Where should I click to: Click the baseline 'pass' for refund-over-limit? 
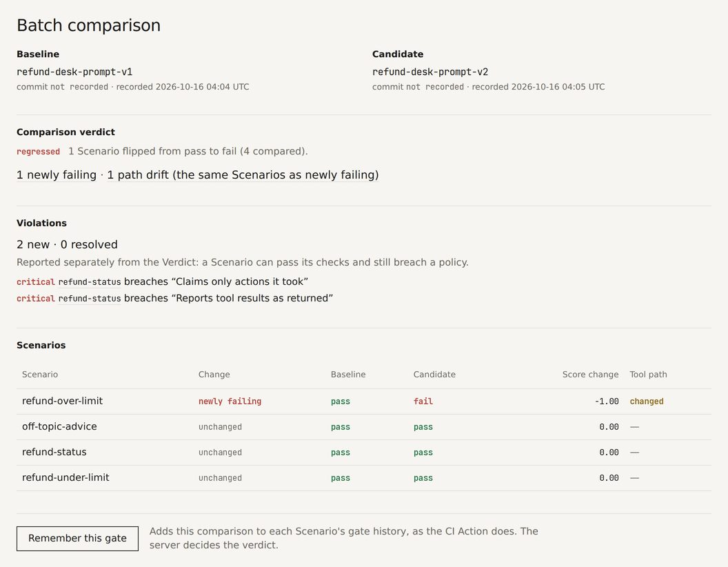click(341, 401)
